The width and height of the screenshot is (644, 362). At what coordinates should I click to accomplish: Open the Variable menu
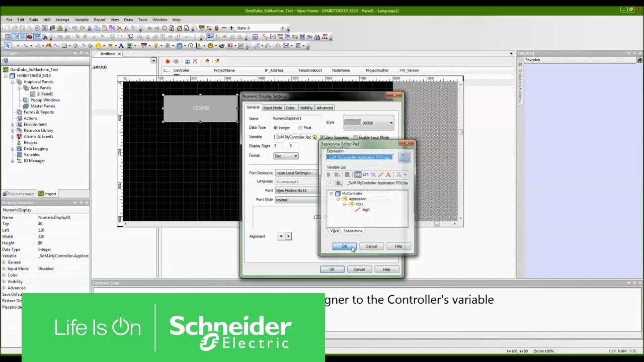pyautogui.click(x=82, y=20)
